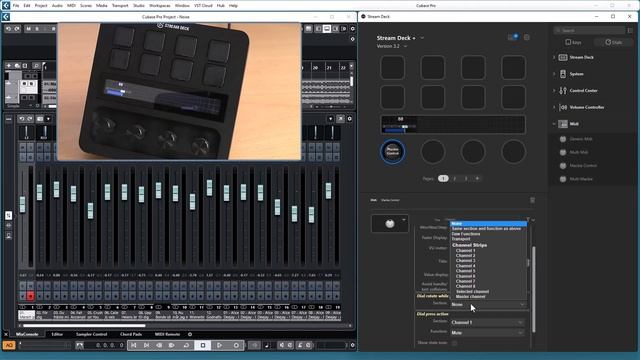This screenshot has width=640, height=360.
Task: Click the touch strip display in Stream Deck
Action: click(453, 124)
